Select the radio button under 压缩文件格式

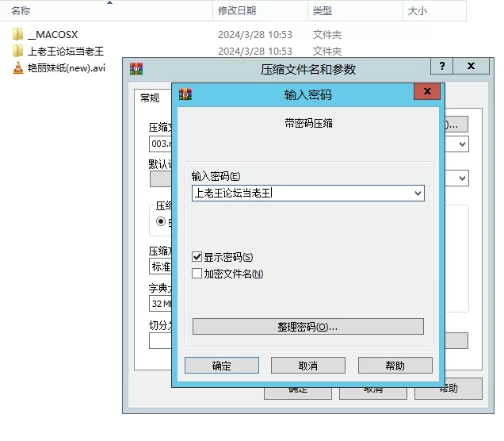tap(161, 222)
